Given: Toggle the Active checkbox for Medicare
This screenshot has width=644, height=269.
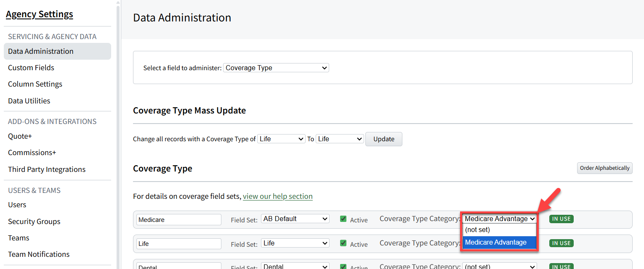Looking at the screenshot, I should point(343,219).
